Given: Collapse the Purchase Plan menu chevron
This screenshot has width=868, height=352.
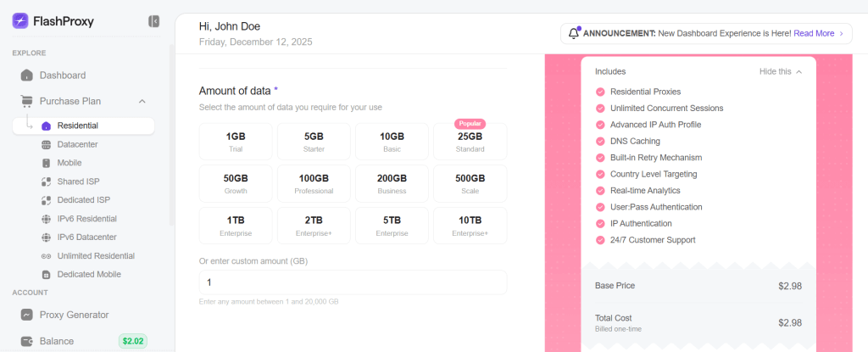Looking at the screenshot, I should (x=142, y=101).
